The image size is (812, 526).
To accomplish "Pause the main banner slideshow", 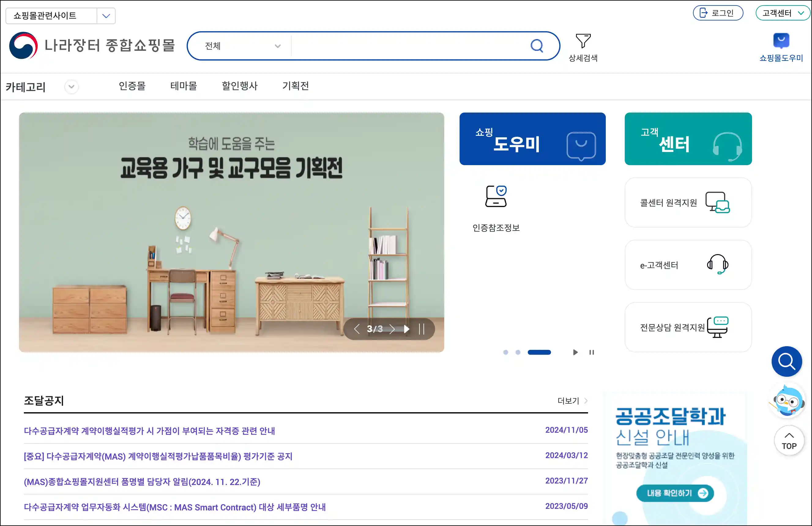I will click(421, 329).
